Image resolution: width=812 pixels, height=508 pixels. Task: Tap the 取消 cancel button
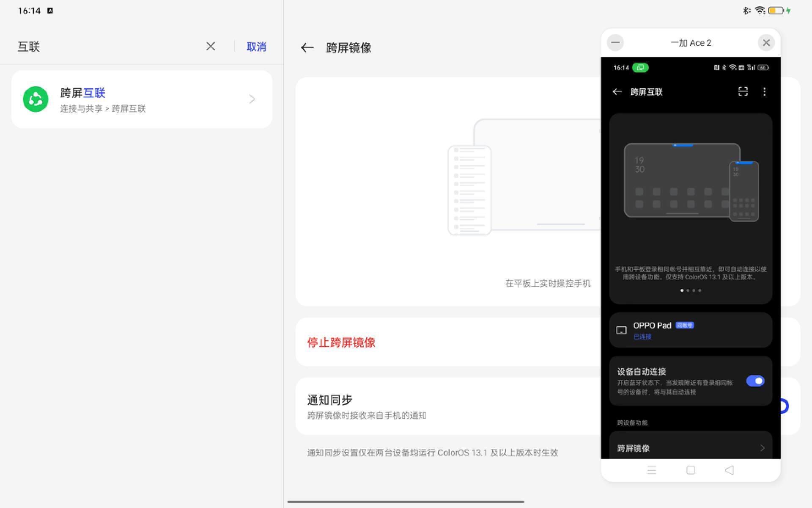click(256, 47)
